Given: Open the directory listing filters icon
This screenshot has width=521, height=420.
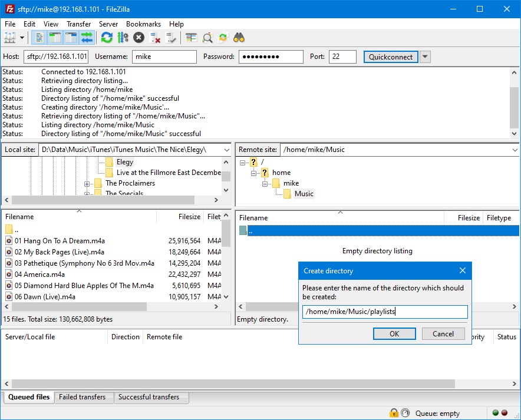Looking at the screenshot, I should click(x=191, y=38).
